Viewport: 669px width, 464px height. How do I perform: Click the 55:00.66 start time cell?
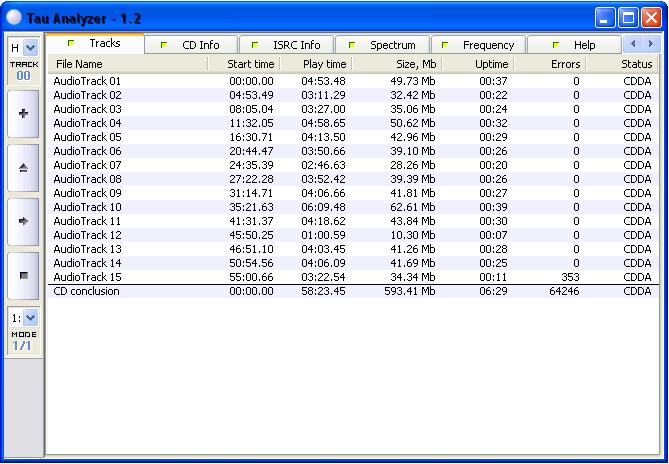(251, 277)
